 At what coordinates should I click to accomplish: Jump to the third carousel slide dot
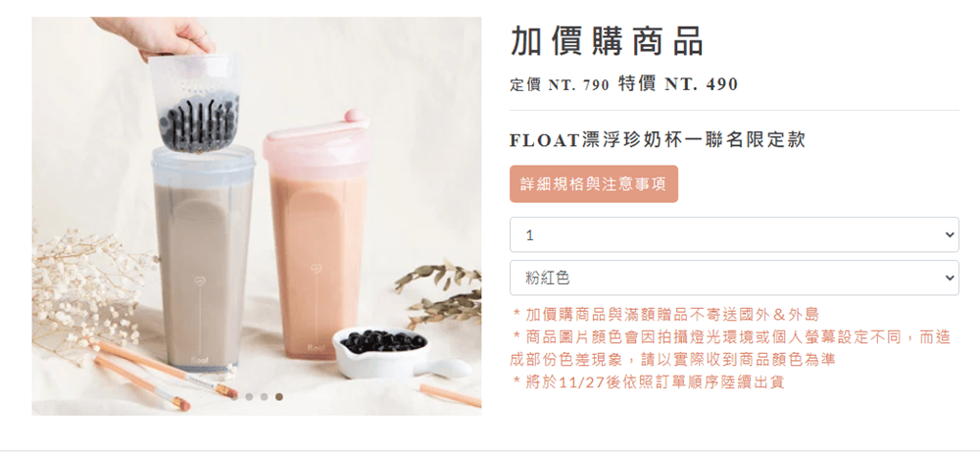coord(265,396)
